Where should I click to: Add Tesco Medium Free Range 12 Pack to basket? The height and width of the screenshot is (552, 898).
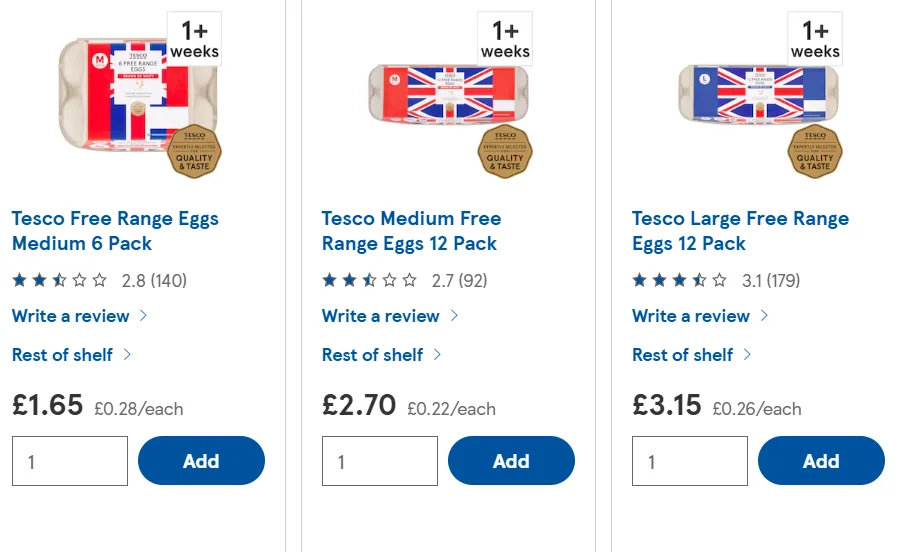pyautogui.click(x=511, y=461)
